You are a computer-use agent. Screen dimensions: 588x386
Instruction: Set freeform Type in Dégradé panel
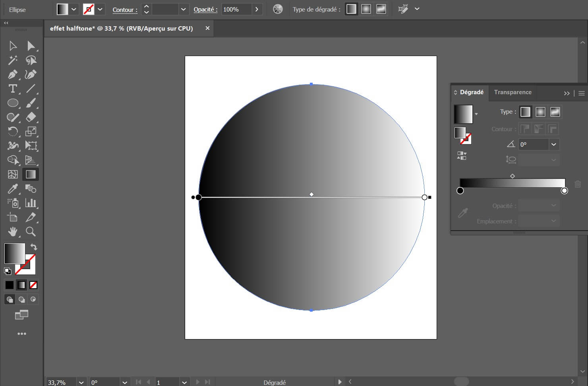click(x=555, y=112)
